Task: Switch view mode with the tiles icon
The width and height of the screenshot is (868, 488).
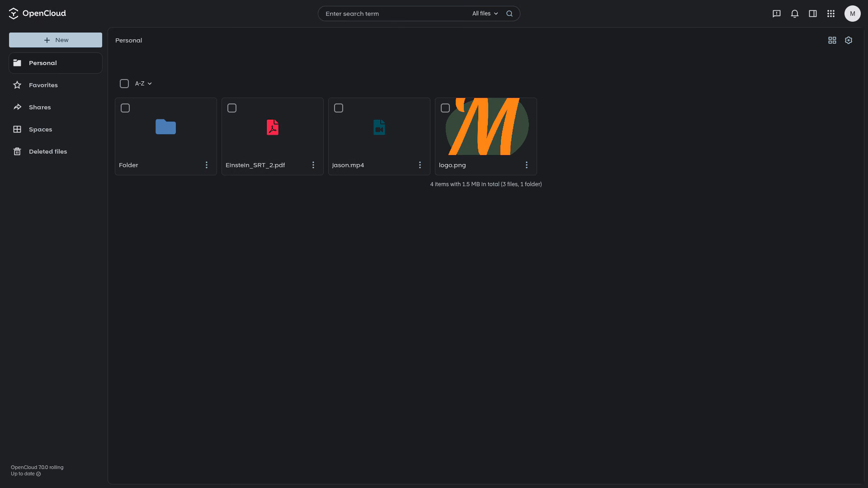Action: pyautogui.click(x=832, y=40)
